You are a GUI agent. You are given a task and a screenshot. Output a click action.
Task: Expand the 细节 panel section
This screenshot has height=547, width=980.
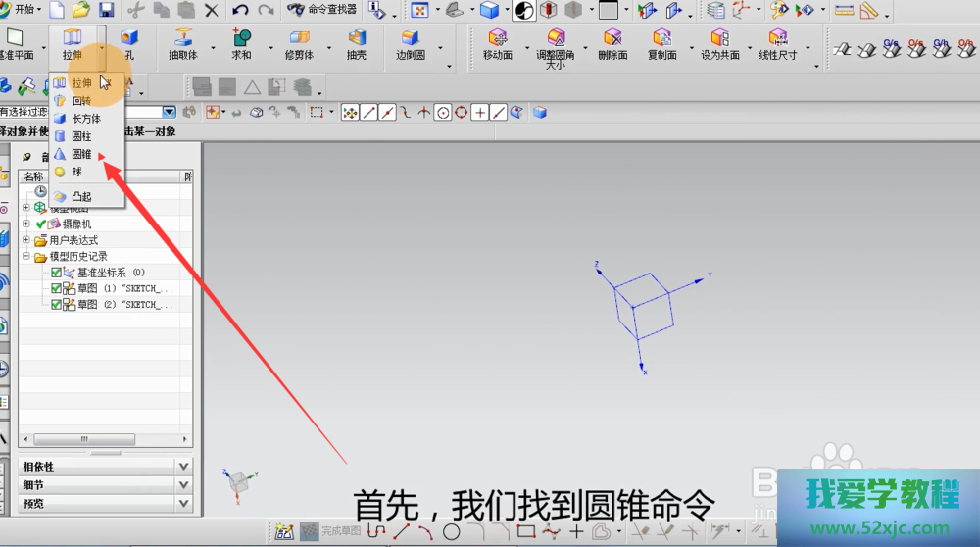tap(182, 485)
